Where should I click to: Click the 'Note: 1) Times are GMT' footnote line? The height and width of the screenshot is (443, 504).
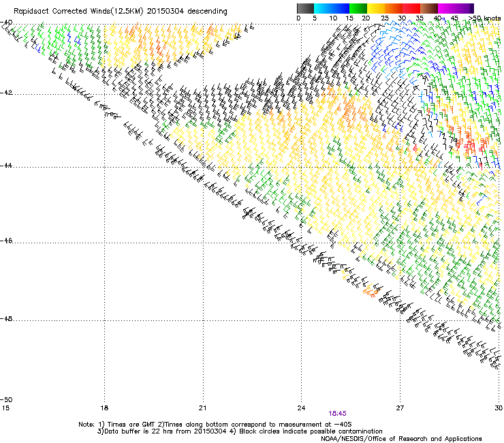(215, 425)
